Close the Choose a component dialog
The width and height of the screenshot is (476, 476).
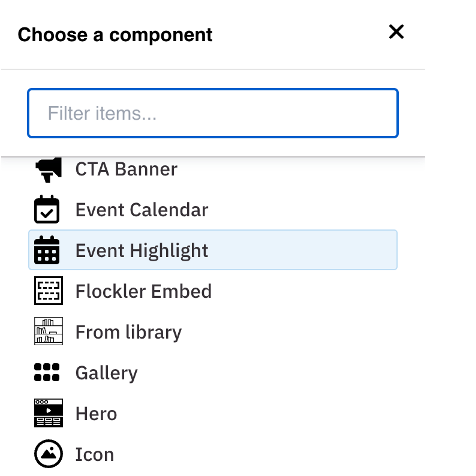tap(396, 32)
